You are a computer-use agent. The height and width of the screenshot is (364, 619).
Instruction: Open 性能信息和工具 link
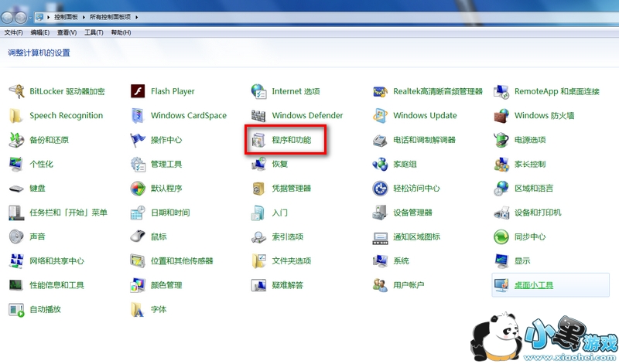point(56,285)
